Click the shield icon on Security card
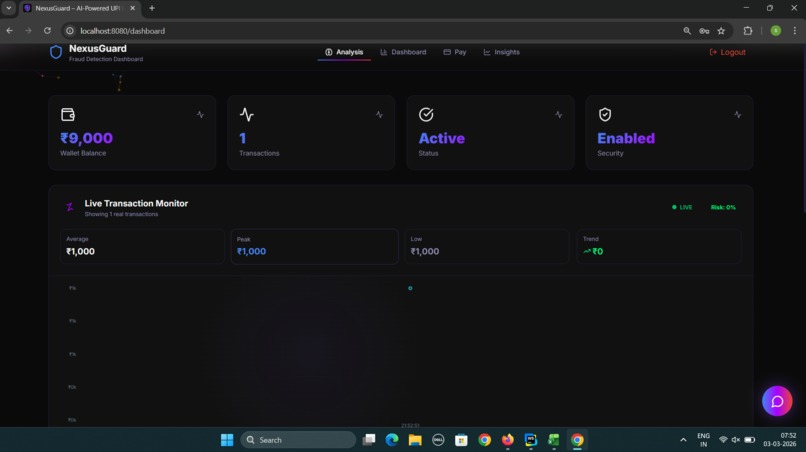 (605, 114)
